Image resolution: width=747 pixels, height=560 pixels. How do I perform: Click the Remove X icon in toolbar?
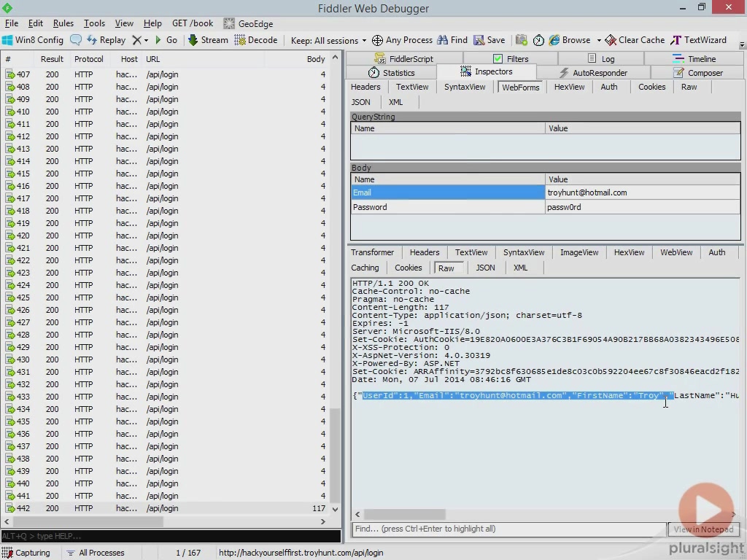pyautogui.click(x=136, y=40)
